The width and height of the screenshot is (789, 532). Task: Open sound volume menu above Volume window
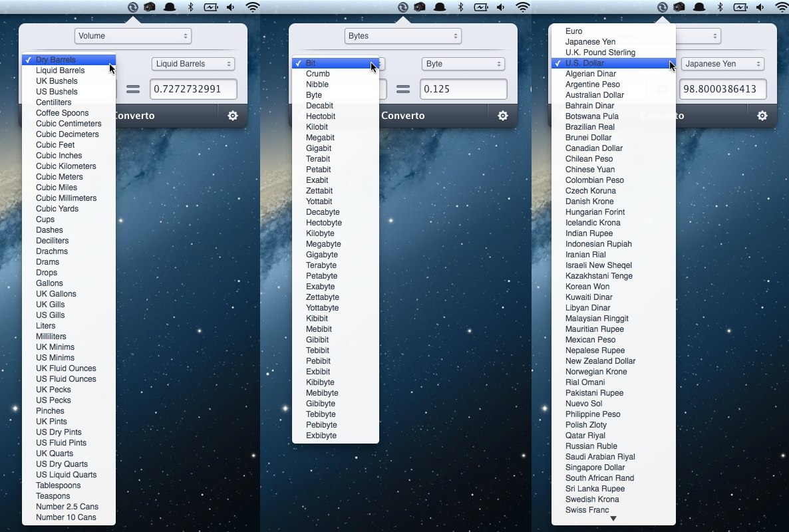coord(230,7)
